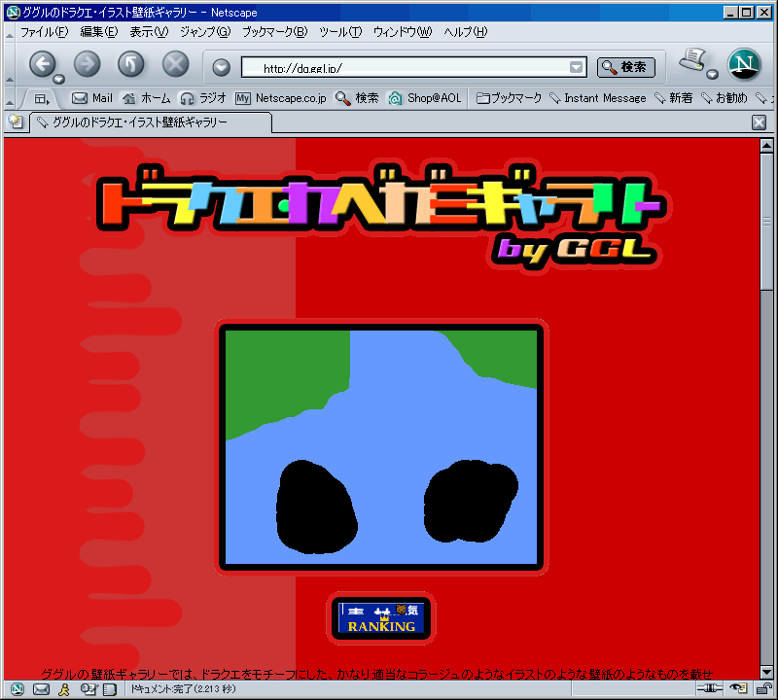Screen dimensions: 778x700
Task: Reload the page with the Reload button
Action: tap(131, 64)
